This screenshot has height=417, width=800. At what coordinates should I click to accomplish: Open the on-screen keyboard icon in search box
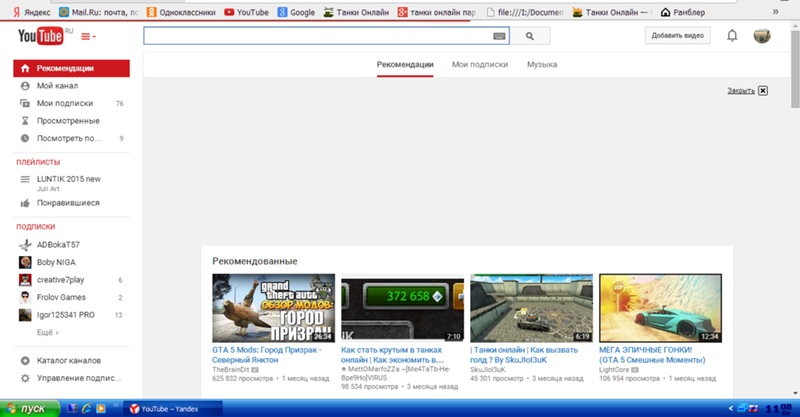[x=499, y=36]
